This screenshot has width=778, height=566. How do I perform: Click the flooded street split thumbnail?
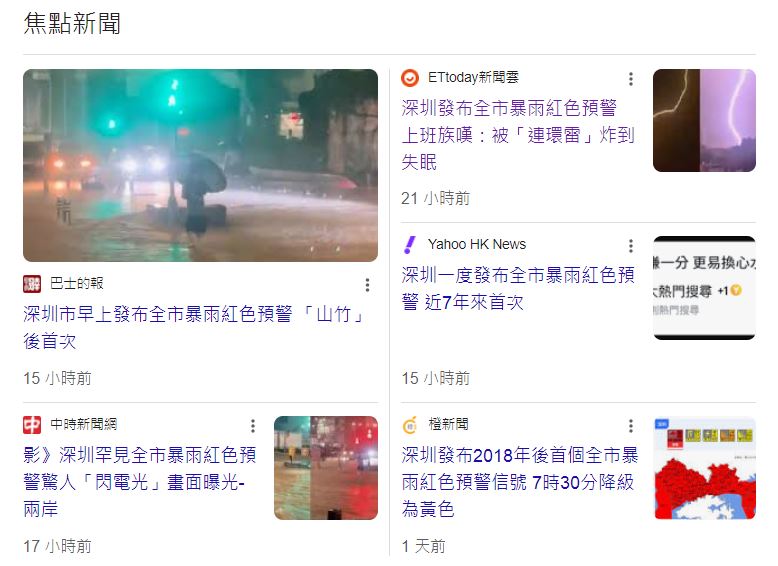coord(326,468)
